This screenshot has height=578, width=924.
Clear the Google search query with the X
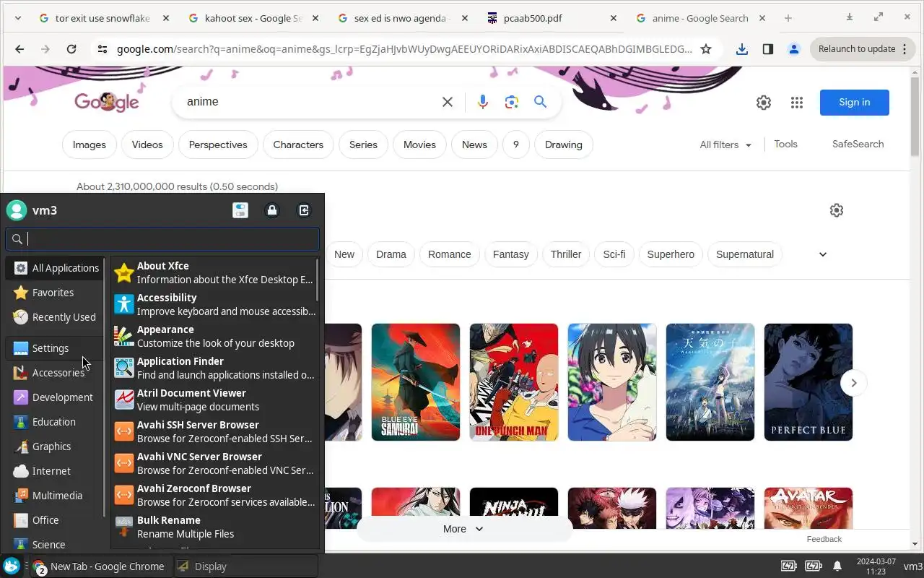tap(448, 102)
